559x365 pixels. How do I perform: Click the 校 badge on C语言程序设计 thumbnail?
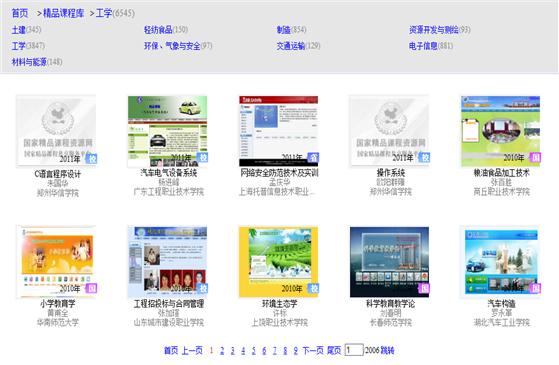coord(91,159)
